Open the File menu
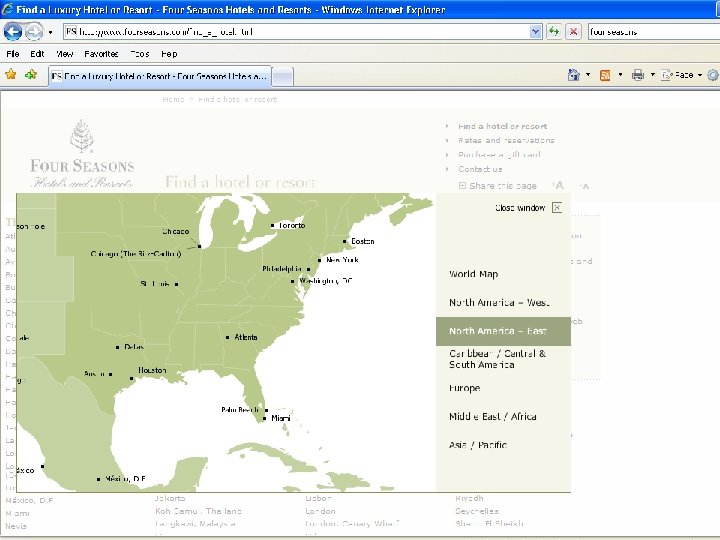Image resolution: width=720 pixels, height=540 pixels. 13,54
